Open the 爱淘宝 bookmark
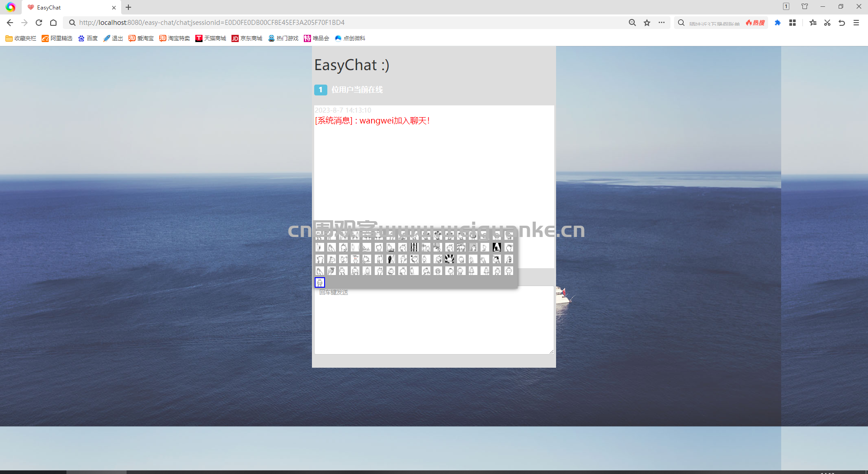868x474 pixels. tap(141, 38)
